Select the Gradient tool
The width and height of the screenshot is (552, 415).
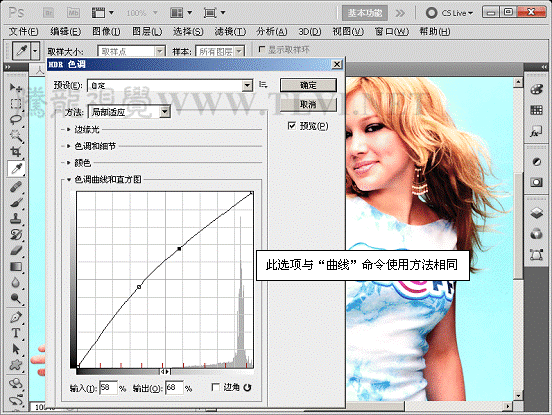pos(15,266)
